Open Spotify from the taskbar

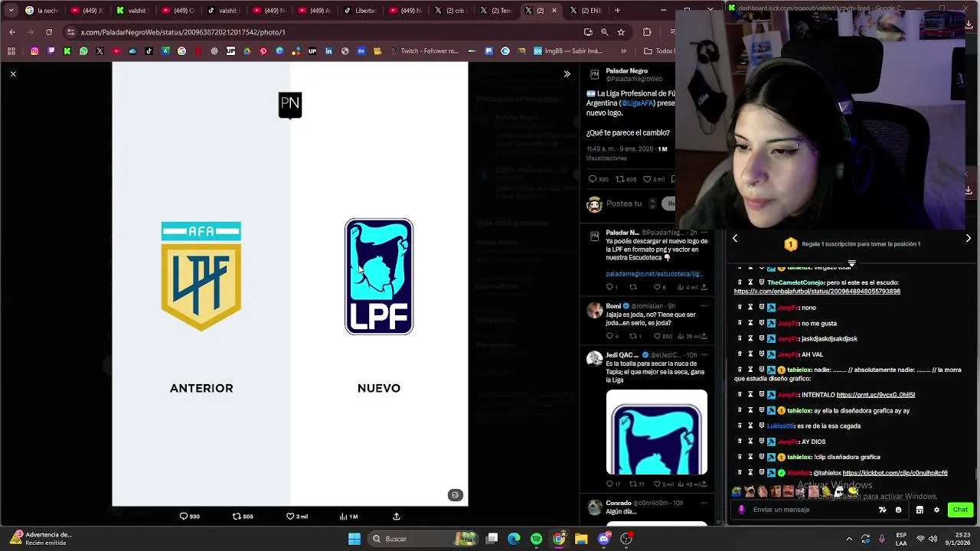click(x=536, y=539)
